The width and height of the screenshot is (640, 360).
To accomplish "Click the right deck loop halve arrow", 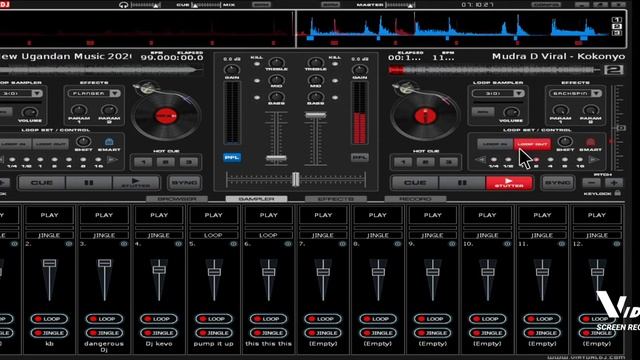I will click(x=481, y=160).
